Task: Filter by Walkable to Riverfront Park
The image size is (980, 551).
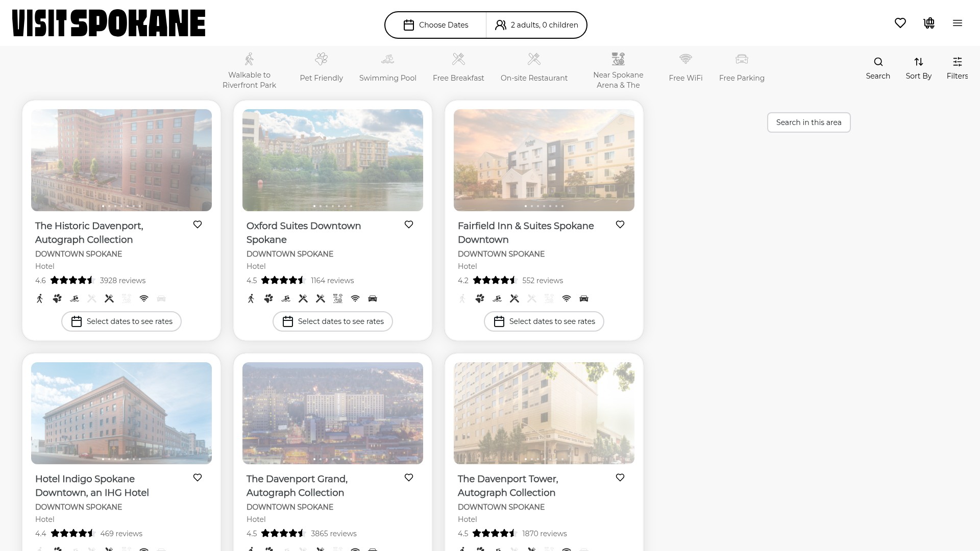Action: (x=249, y=70)
